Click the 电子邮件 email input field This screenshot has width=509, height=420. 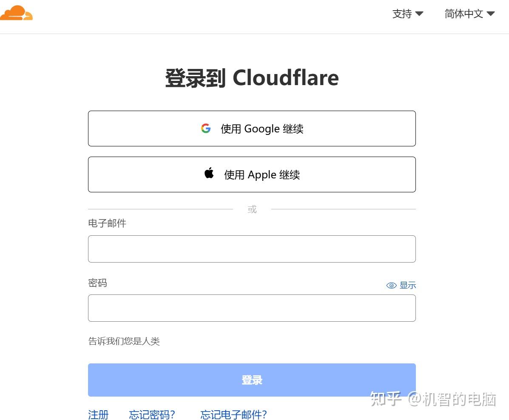click(x=252, y=249)
